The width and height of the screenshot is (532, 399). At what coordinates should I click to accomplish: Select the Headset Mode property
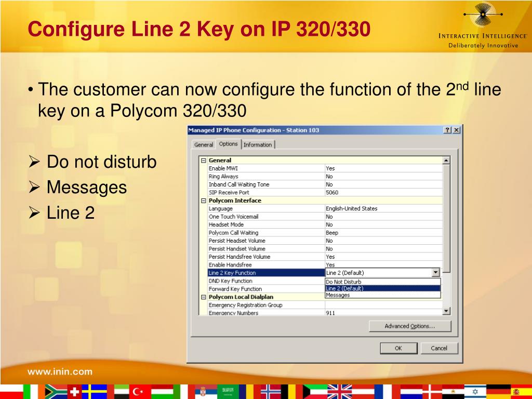tap(325, 224)
